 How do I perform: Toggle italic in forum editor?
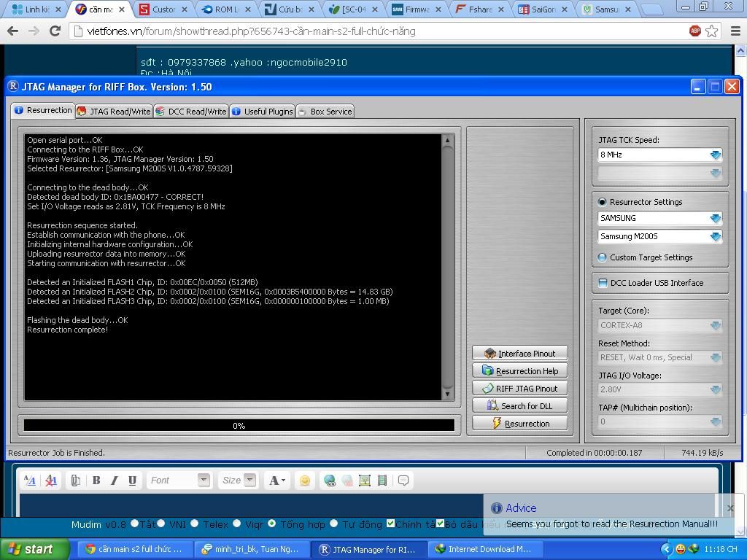click(x=115, y=480)
